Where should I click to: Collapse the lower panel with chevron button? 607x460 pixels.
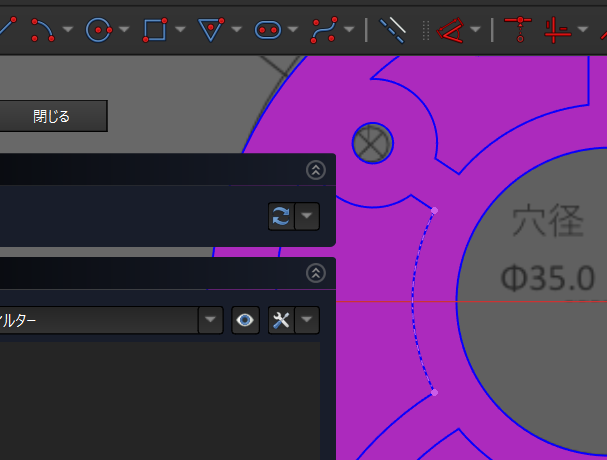[x=316, y=273]
